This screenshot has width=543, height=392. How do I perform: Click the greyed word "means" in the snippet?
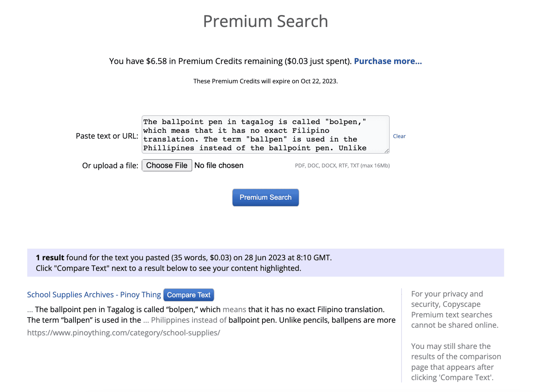click(234, 310)
